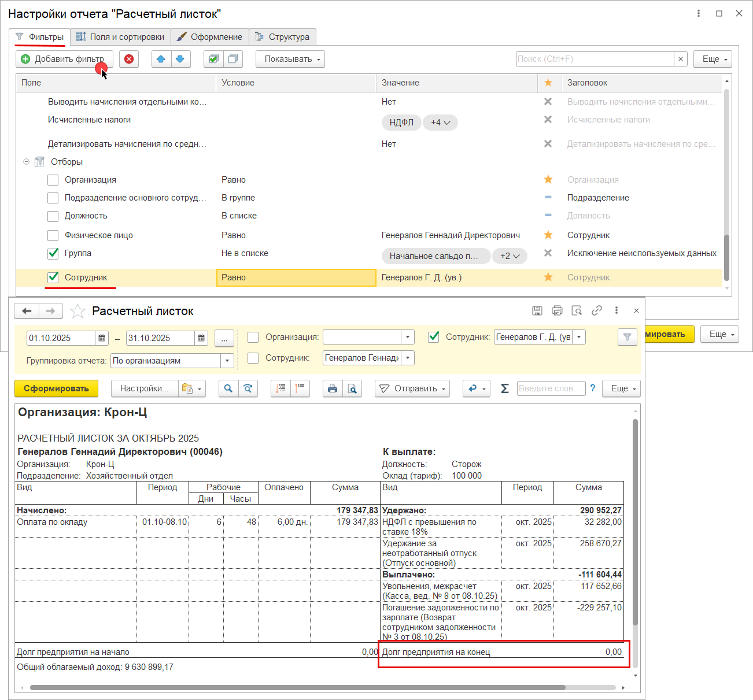753x700 pixels.
Task: Click the print report icon
Action: [332, 388]
